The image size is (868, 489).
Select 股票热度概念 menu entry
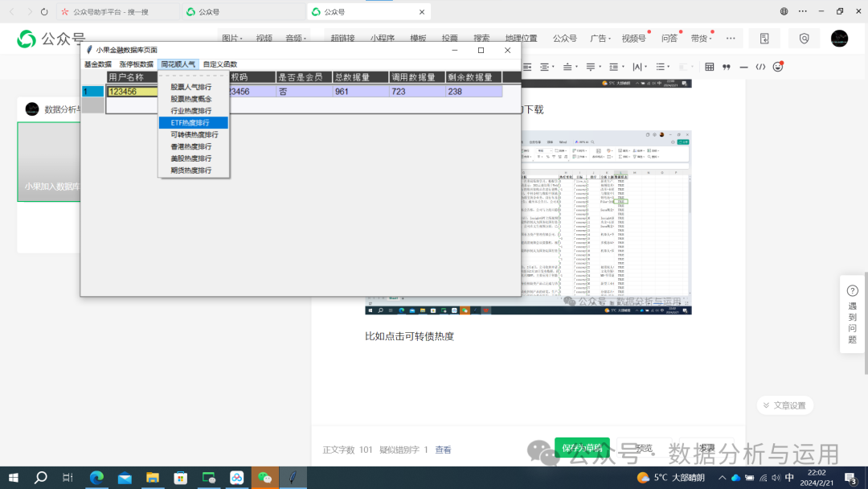tap(193, 99)
